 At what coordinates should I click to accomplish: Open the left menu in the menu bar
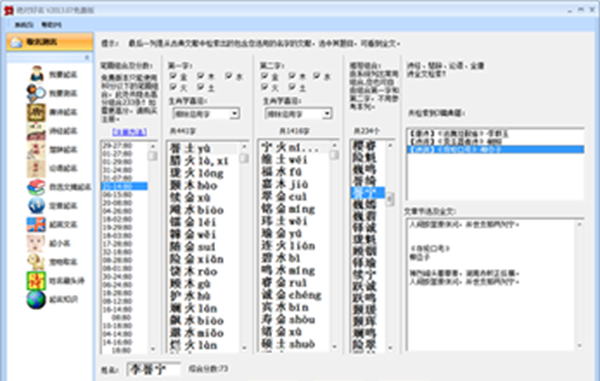[24, 25]
